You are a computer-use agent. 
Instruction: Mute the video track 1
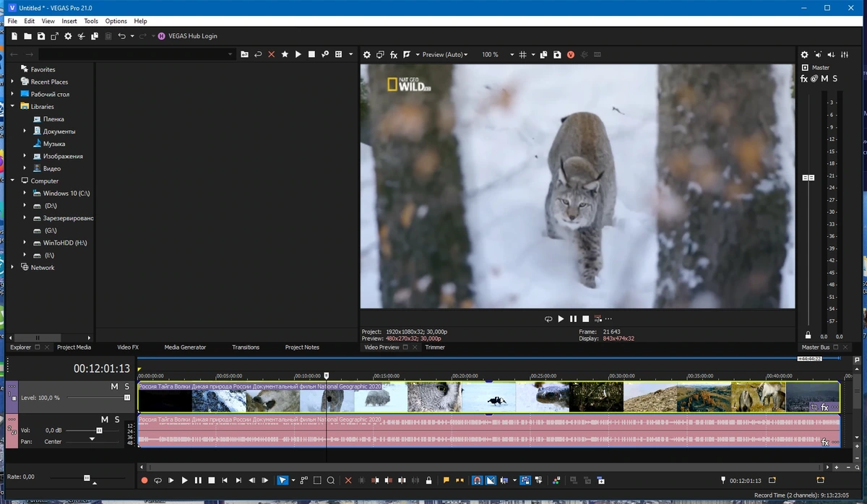pos(114,386)
